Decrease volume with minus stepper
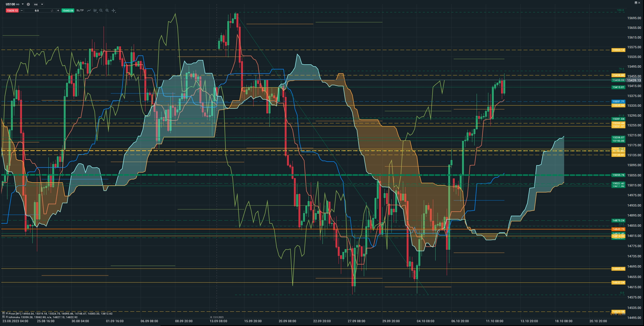 click(x=22, y=10)
